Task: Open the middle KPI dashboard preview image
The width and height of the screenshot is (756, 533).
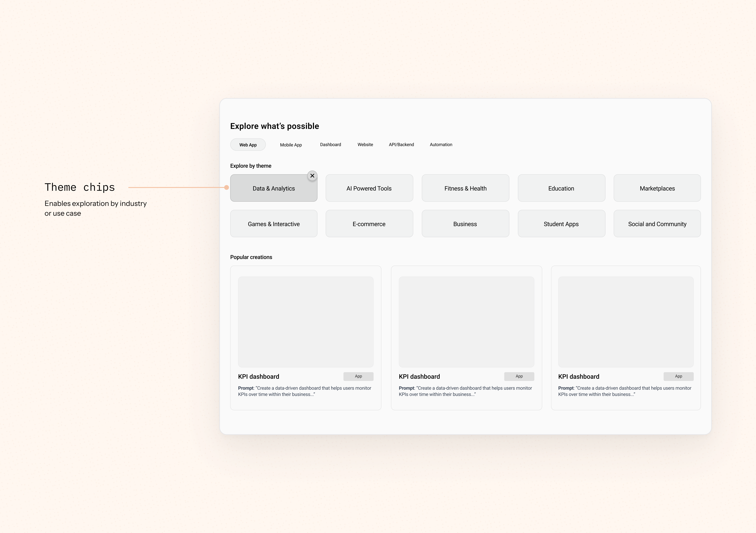Action: point(466,322)
